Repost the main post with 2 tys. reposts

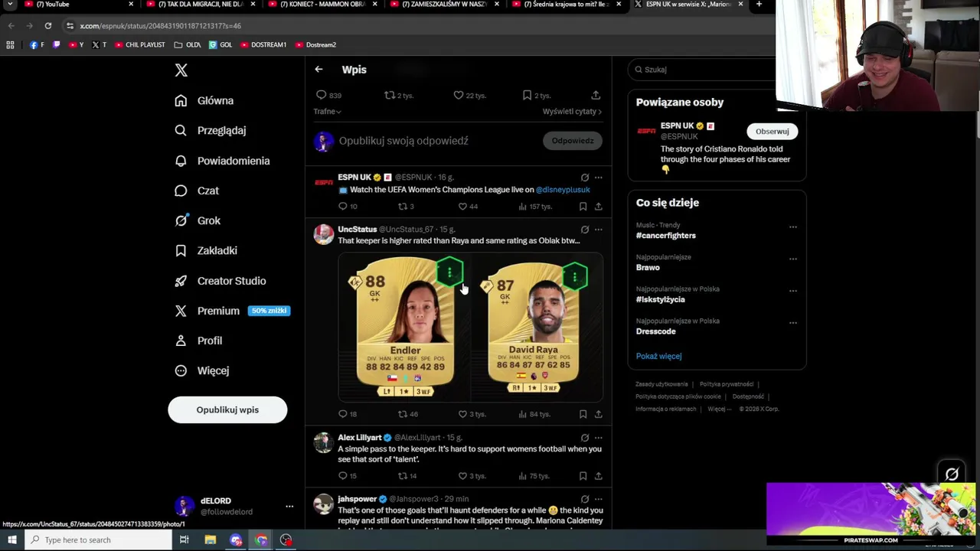pos(398,95)
